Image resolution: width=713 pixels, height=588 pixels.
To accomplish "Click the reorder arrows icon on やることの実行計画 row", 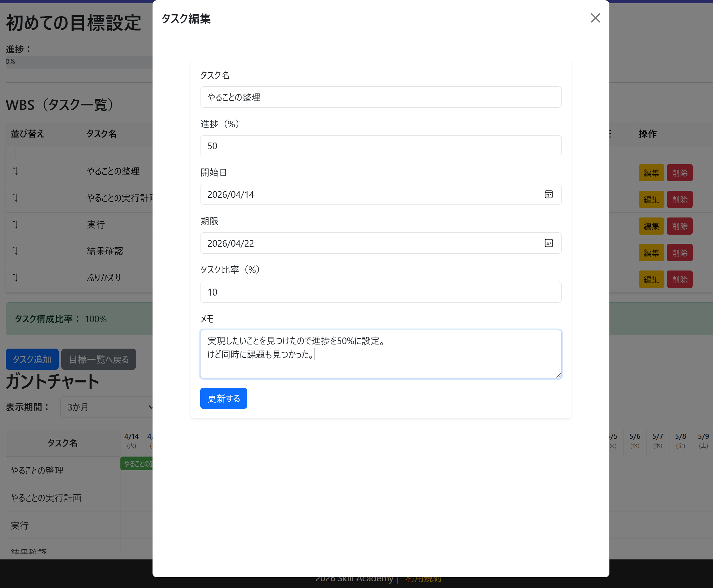I will pyautogui.click(x=15, y=198).
